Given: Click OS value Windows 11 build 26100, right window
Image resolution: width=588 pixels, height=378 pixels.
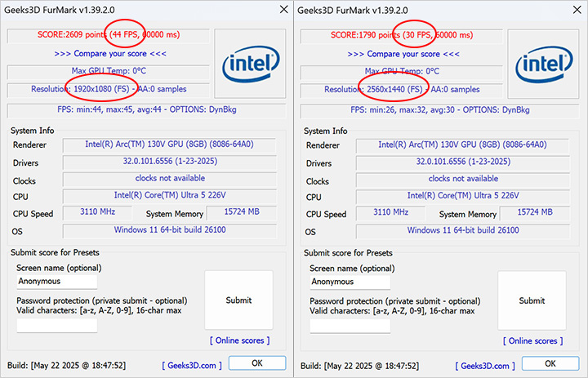Looking at the screenshot, I should 463,230.
